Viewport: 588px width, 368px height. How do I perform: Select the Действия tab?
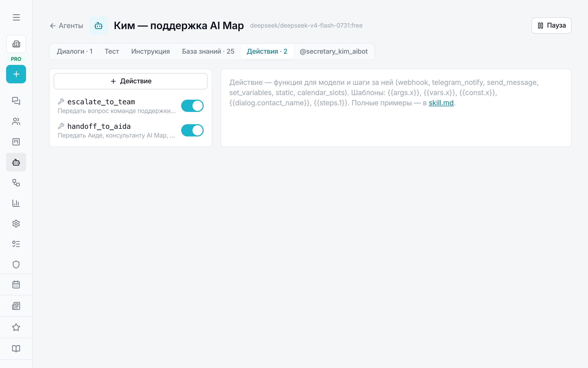click(267, 51)
